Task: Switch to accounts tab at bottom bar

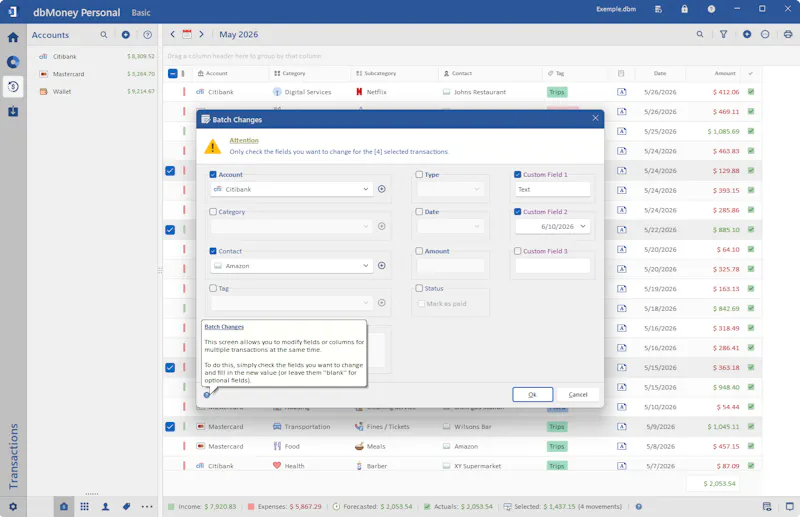Action: tap(64, 507)
